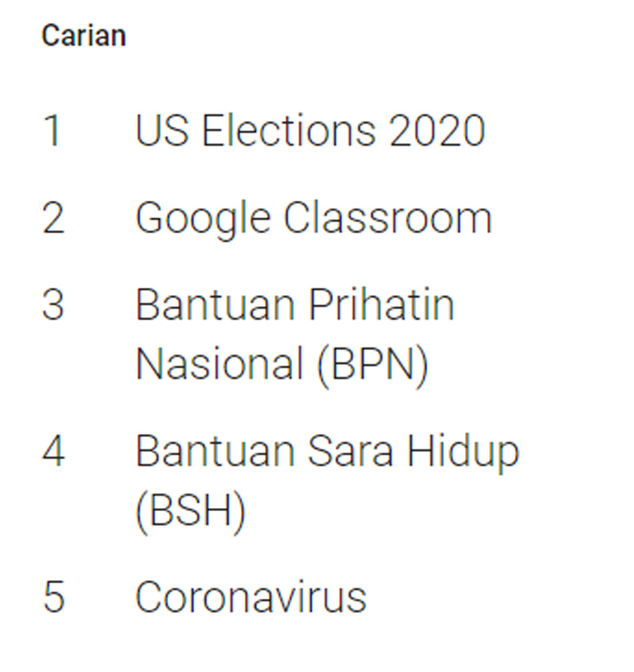Click rank number 1 in the list
The width and height of the screenshot is (634, 672).
coord(53,130)
